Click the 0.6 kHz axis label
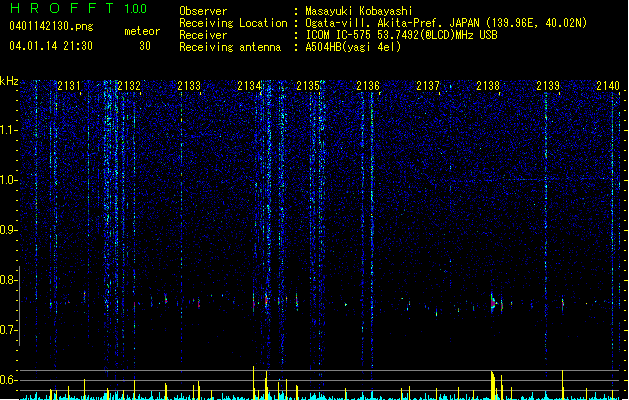The height and width of the screenshot is (400, 629). click(x=8, y=380)
